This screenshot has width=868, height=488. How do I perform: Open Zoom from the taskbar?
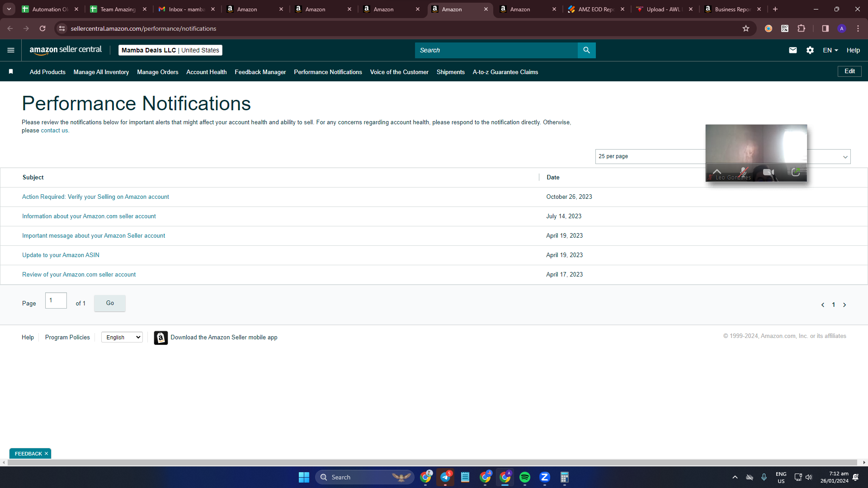click(x=545, y=477)
